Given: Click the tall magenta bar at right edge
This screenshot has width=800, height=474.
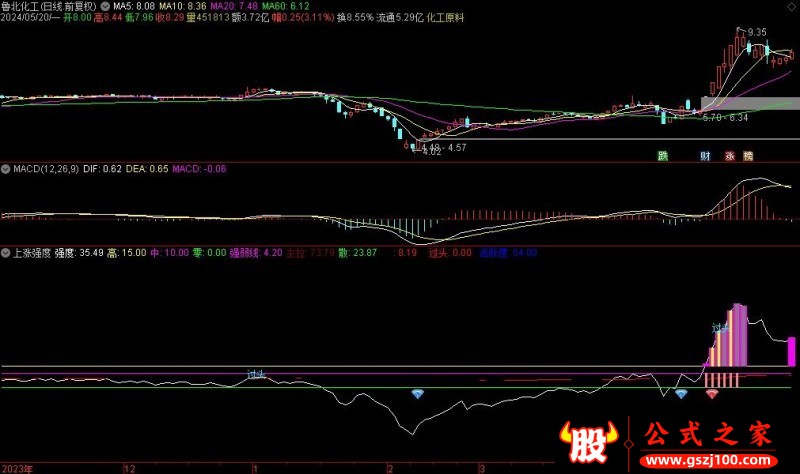Looking at the screenshot, I should tap(791, 352).
